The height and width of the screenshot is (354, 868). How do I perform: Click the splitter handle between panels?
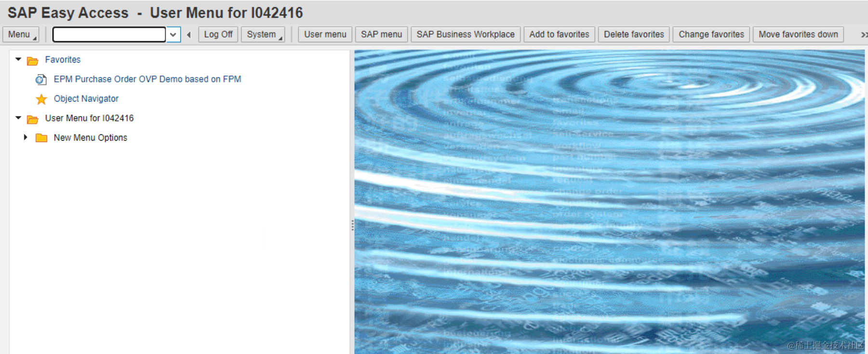pyautogui.click(x=352, y=225)
